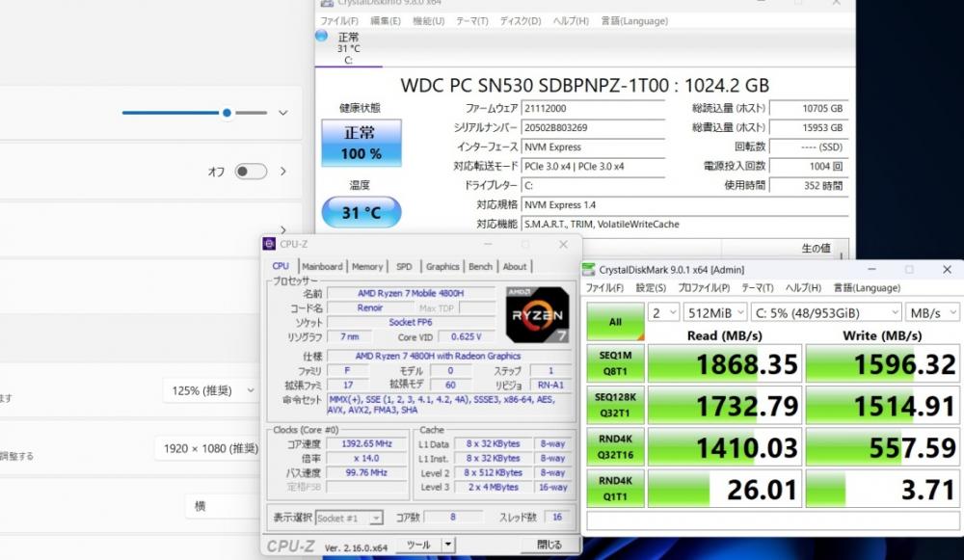Open ヘルプ(H) menu in CrystalDiskMark
Screen dimensions: 964x560
click(803, 287)
